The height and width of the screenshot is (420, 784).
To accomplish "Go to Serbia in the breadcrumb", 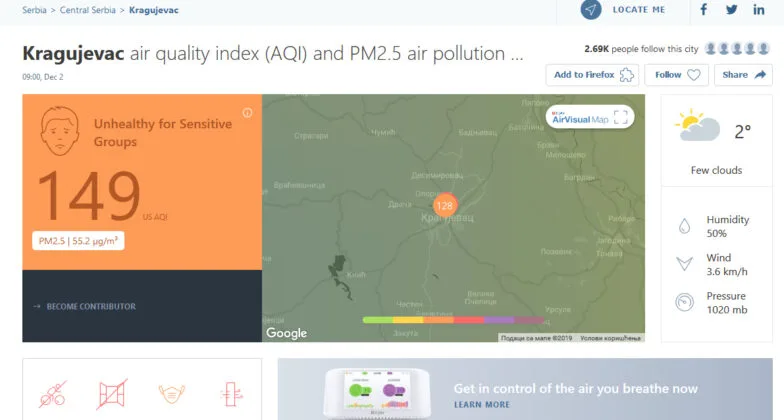I will tap(34, 10).
